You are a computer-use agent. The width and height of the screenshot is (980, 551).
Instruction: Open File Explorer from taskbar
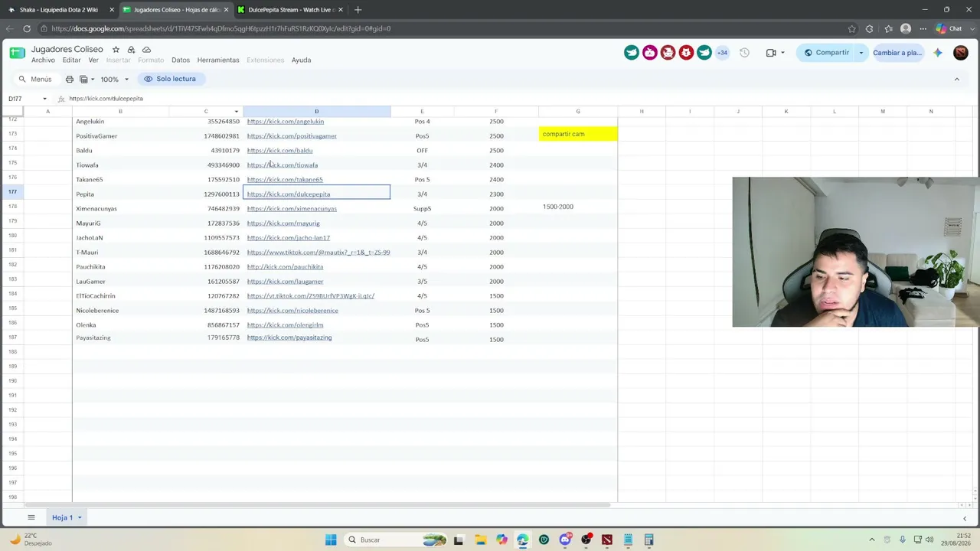click(480, 540)
